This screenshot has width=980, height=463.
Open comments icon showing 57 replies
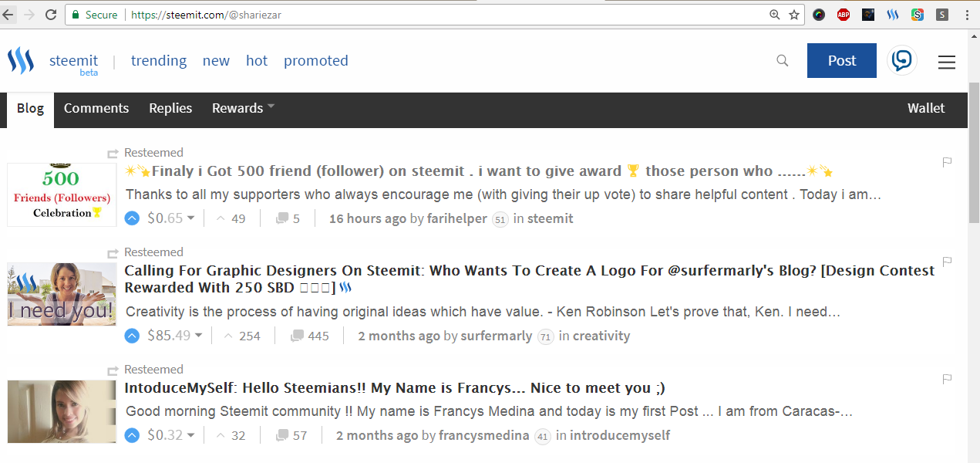pyautogui.click(x=282, y=435)
